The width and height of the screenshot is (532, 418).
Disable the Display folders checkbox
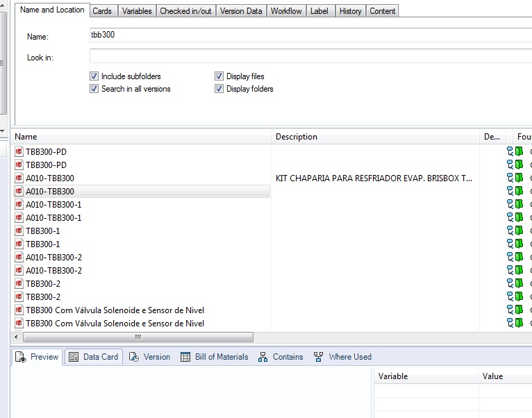(219, 89)
